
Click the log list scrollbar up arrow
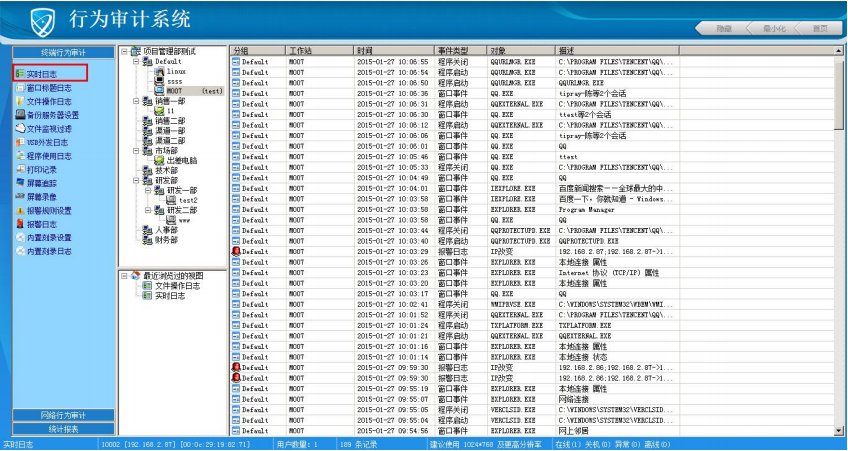click(x=839, y=51)
